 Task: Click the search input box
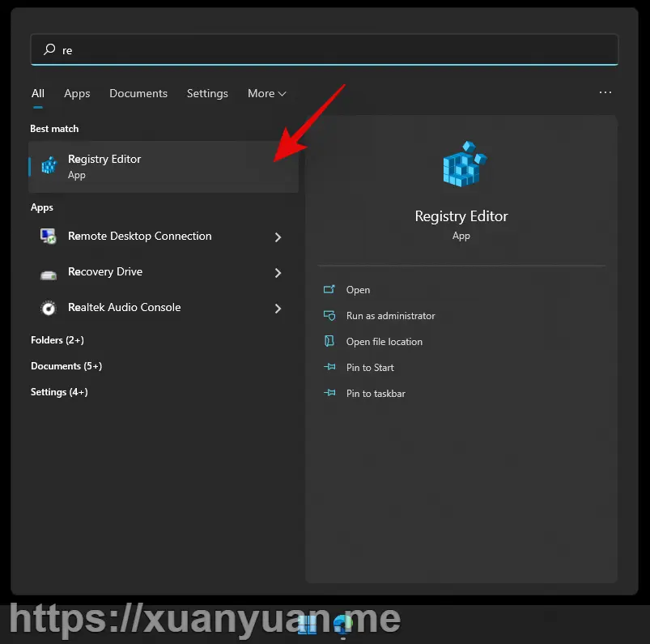coord(324,49)
